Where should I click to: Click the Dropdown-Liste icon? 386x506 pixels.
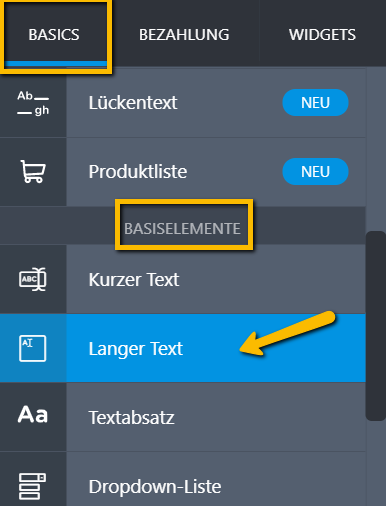[33, 486]
